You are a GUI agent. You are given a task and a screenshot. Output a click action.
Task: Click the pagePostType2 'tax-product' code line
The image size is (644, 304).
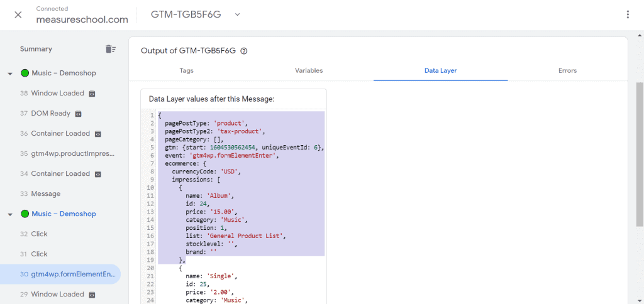coord(216,131)
